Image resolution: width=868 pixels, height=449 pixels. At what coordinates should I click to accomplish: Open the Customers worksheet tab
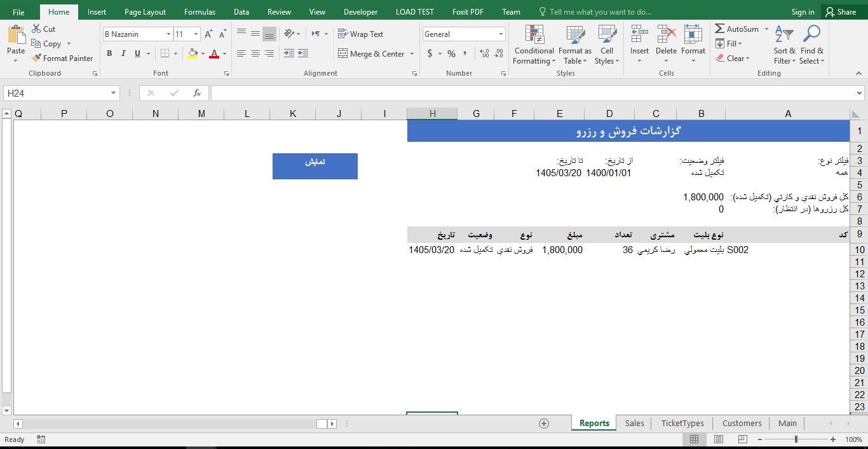pyautogui.click(x=742, y=423)
